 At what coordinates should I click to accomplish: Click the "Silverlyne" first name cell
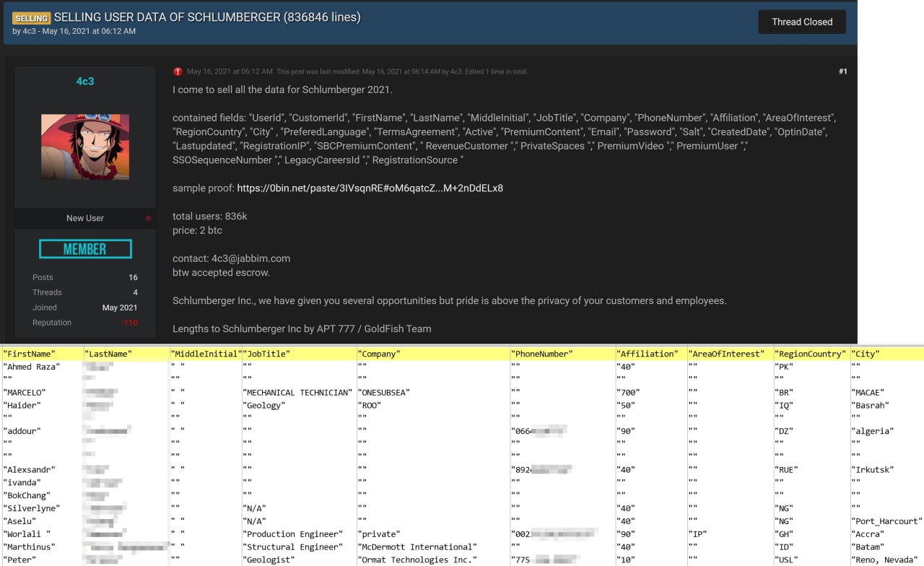32,508
